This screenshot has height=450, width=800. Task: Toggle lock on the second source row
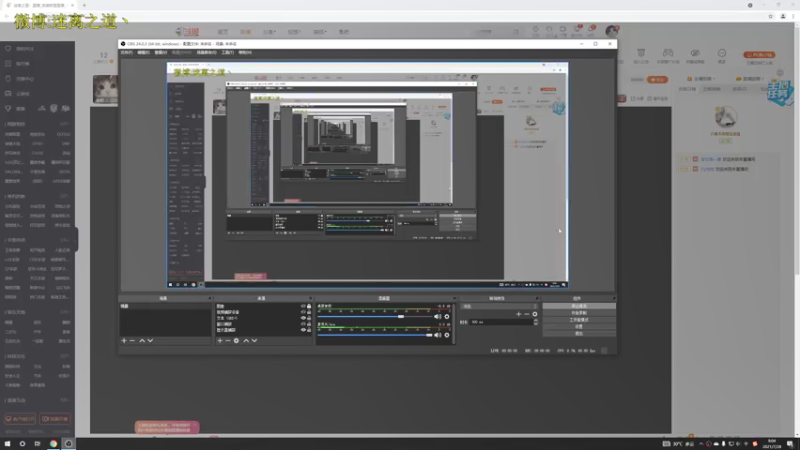pos(309,312)
